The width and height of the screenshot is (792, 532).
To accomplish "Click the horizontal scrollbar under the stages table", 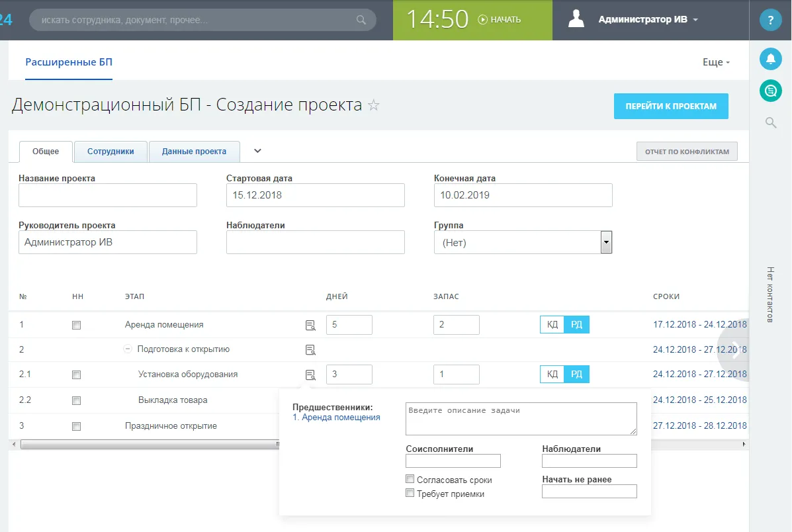I will click(x=146, y=445).
